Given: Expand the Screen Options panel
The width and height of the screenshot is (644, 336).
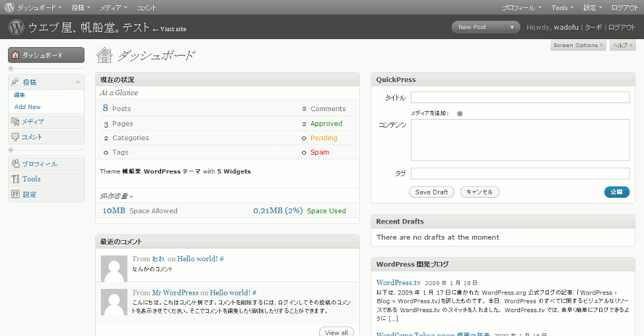Looking at the screenshot, I should click(579, 46).
